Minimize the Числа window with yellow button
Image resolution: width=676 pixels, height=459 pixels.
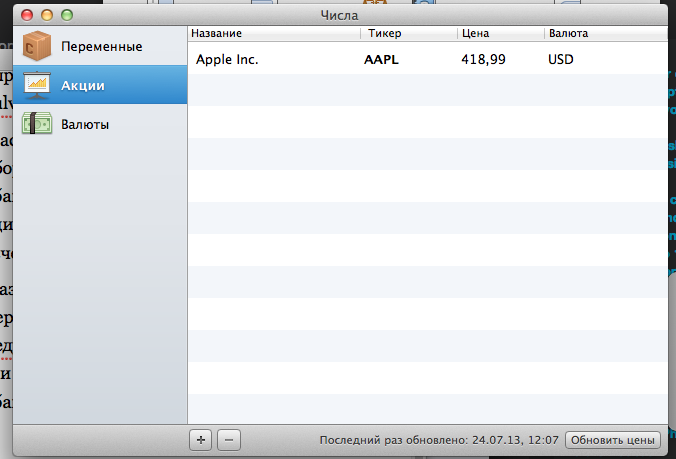tap(47, 15)
